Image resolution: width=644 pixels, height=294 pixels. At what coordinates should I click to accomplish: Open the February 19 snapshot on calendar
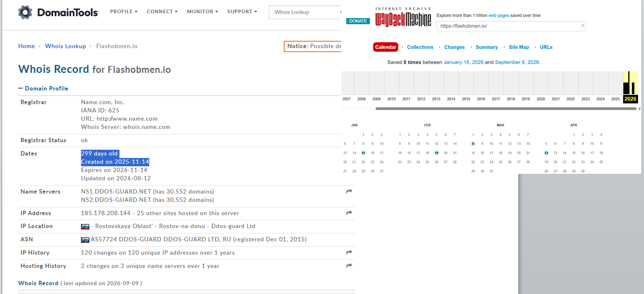coord(436,153)
